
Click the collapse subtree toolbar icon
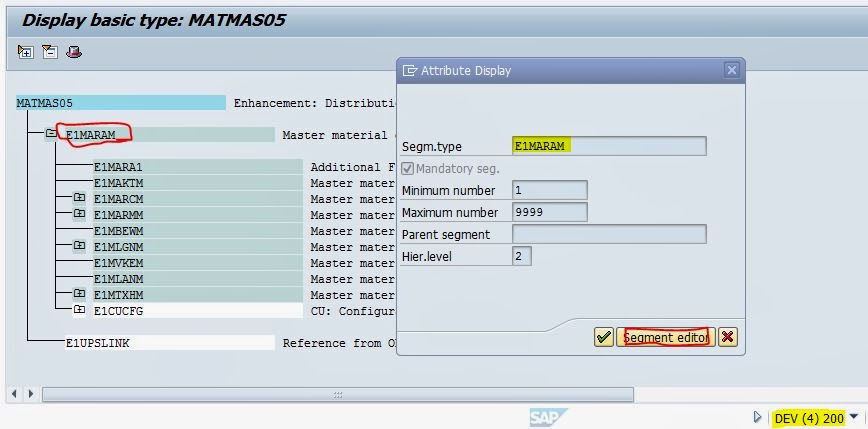pyautogui.click(x=50, y=52)
